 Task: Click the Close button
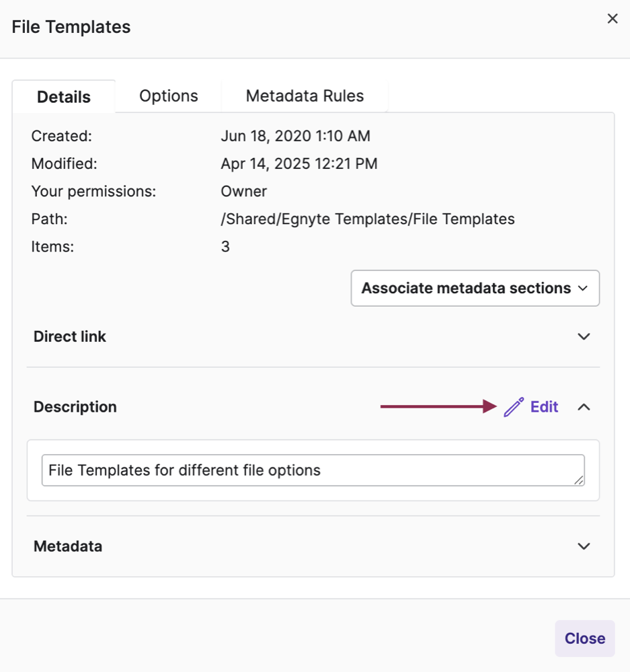pyautogui.click(x=584, y=638)
